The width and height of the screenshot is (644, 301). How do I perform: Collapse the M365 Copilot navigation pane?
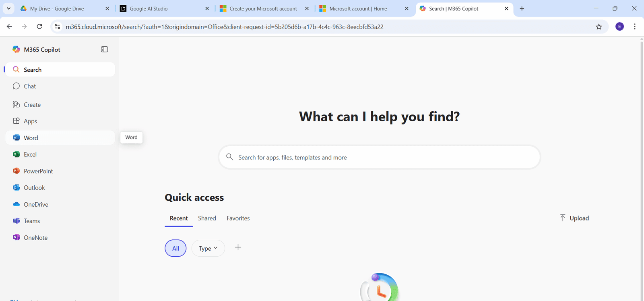tap(104, 49)
